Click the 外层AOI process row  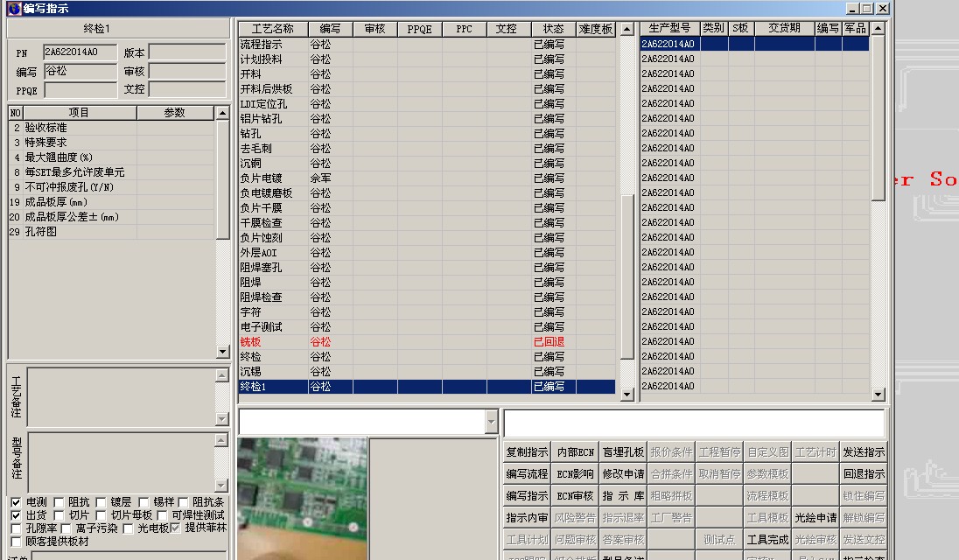426,253
